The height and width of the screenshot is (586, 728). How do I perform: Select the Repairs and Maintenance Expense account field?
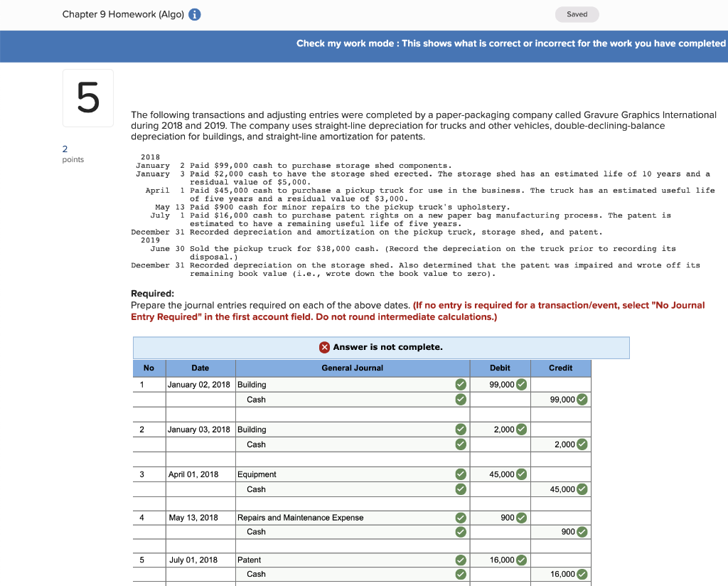(x=353, y=518)
